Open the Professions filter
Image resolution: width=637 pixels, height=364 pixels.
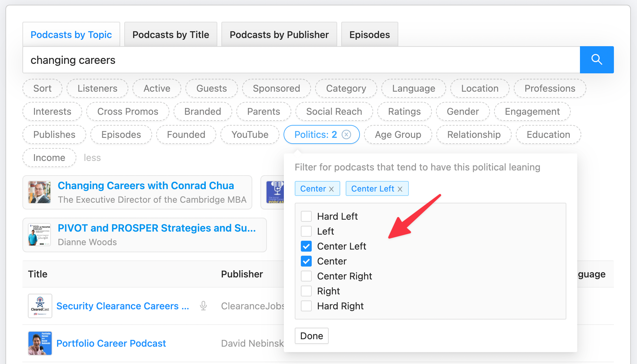[x=550, y=88]
